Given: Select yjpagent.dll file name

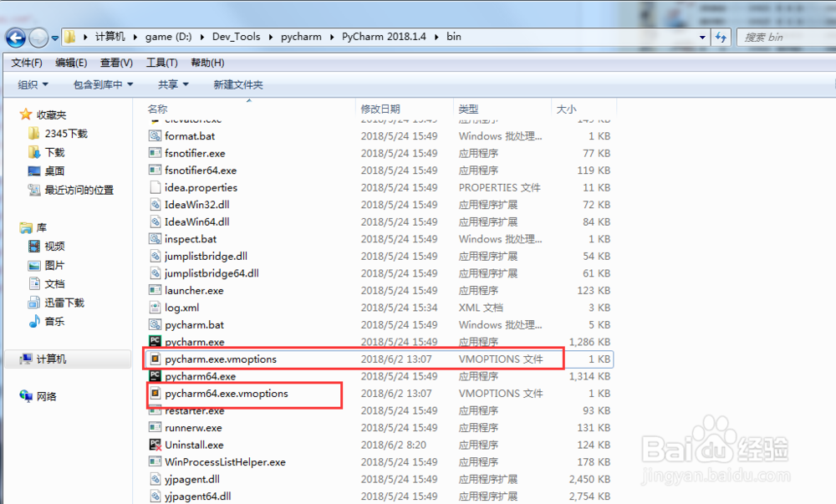Looking at the screenshot, I should pos(192,479).
